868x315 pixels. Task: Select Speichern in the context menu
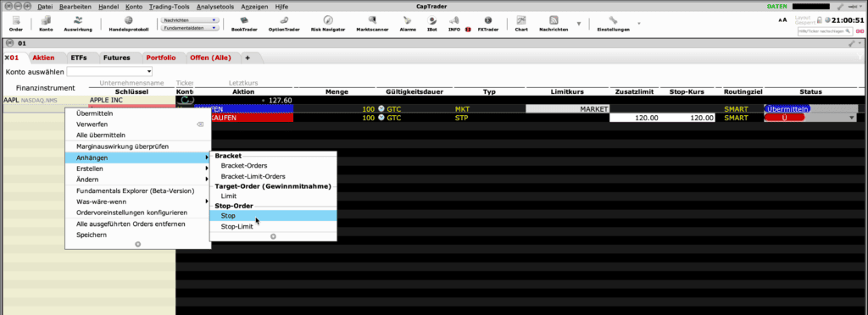coord(138,235)
